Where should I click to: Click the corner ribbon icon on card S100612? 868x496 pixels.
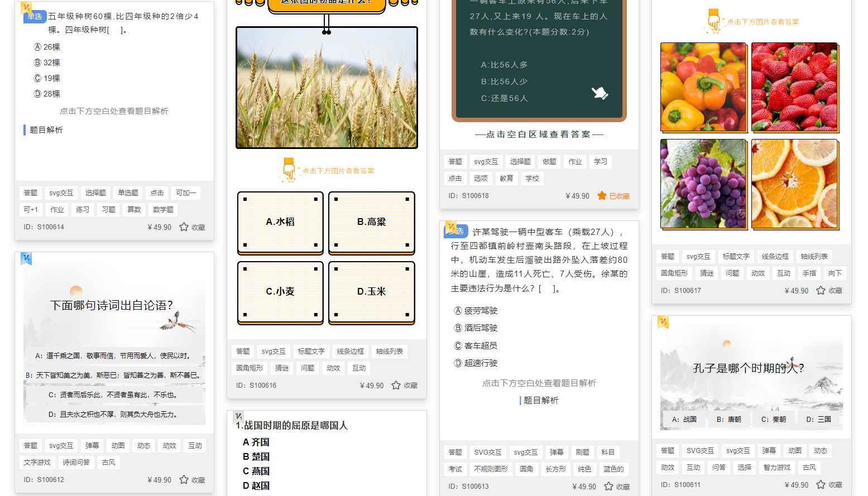27,258
